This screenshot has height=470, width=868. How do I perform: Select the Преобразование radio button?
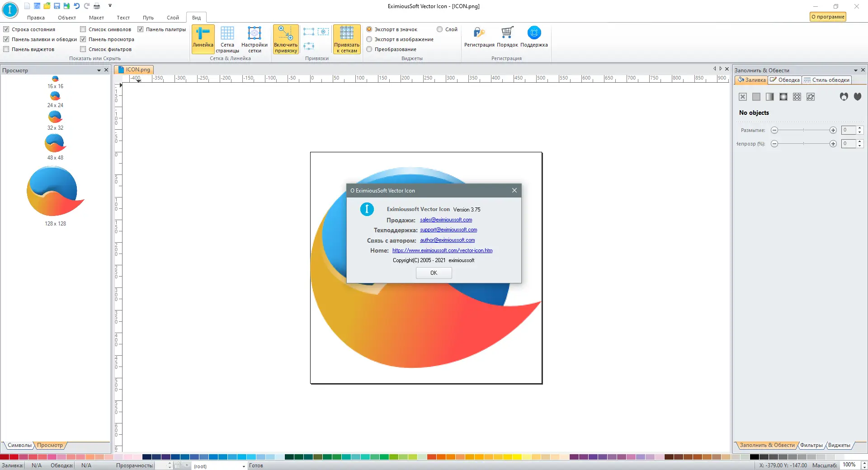point(369,49)
